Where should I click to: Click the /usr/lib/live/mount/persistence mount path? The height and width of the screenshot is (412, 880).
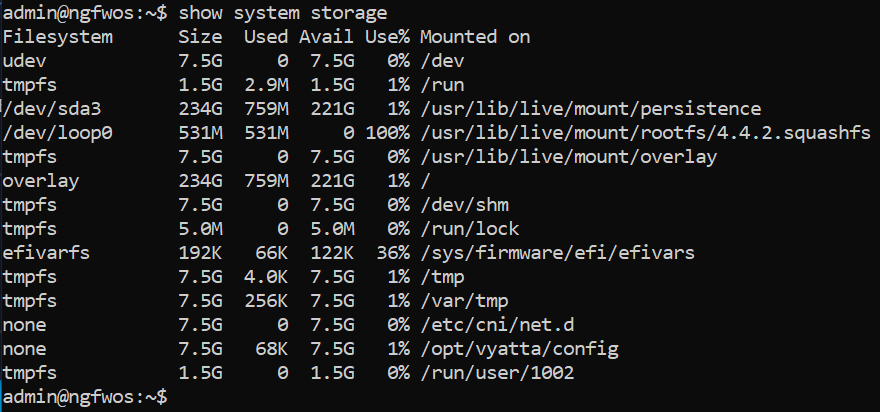point(591,109)
